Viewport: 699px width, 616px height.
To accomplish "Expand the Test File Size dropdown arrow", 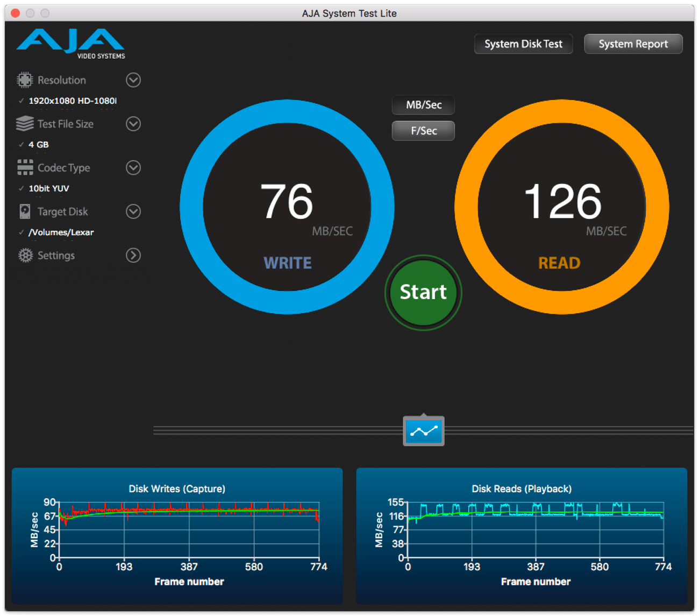I will tap(133, 124).
